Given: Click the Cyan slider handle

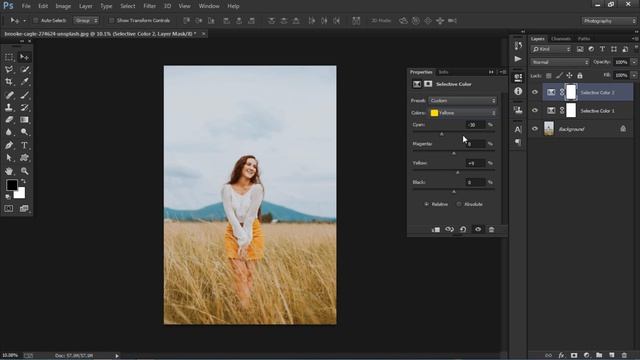Looking at the screenshot, I should click(x=442, y=134).
